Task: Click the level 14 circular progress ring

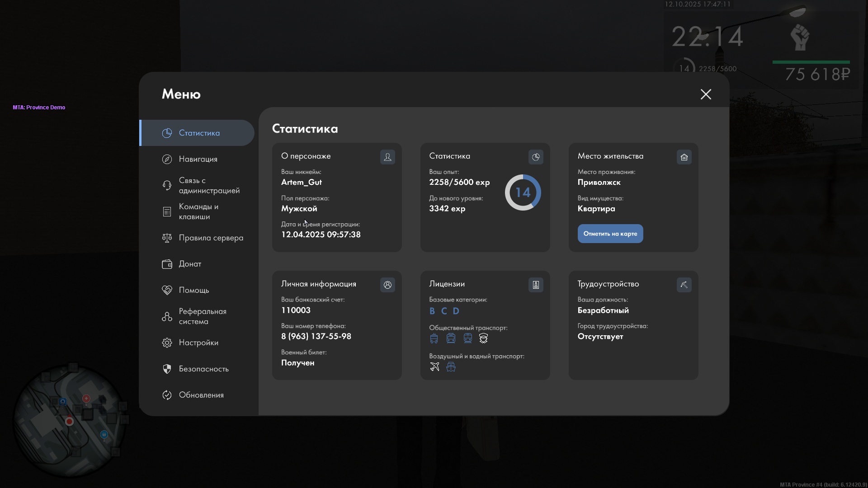Action: point(523,192)
